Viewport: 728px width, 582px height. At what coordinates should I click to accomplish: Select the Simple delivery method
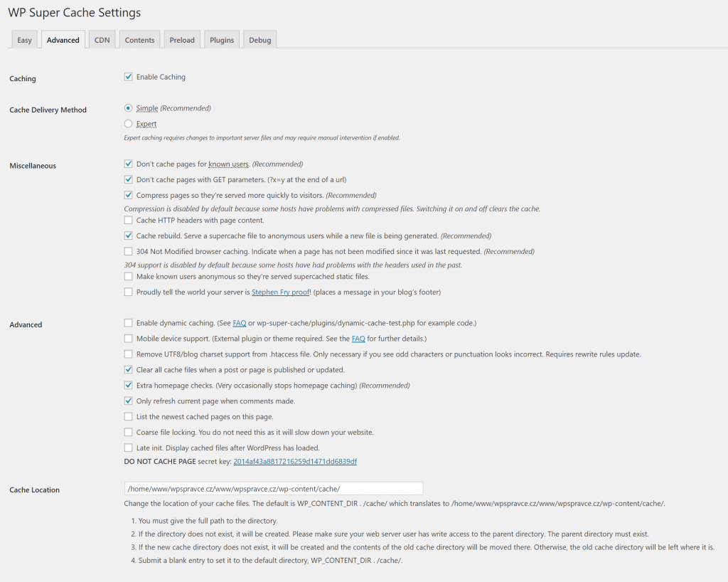coord(129,108)
